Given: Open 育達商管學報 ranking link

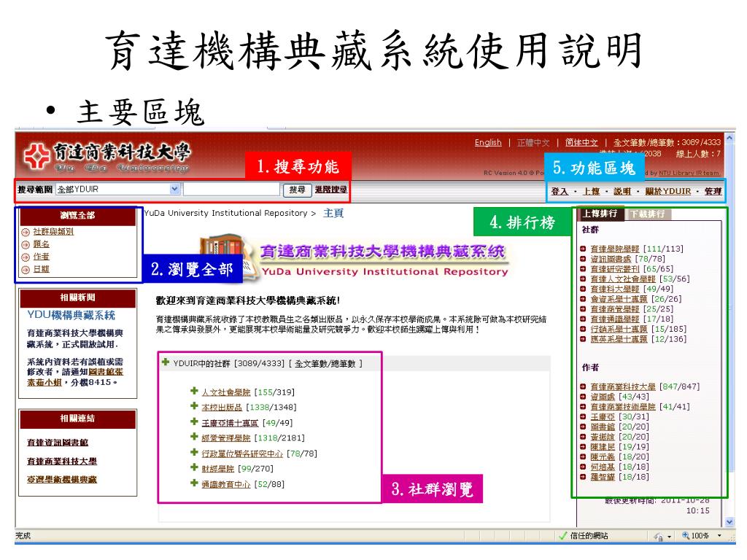Looking at the screenshot, I should pyautogui.click(x=614, y=309).
